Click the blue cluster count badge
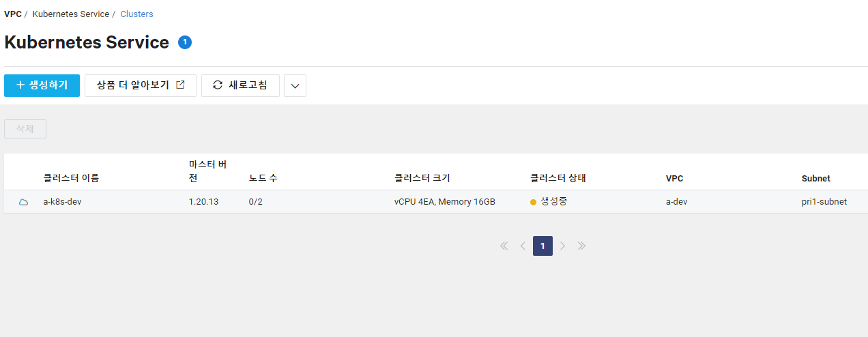868x337 pixels. pos(185,42)
